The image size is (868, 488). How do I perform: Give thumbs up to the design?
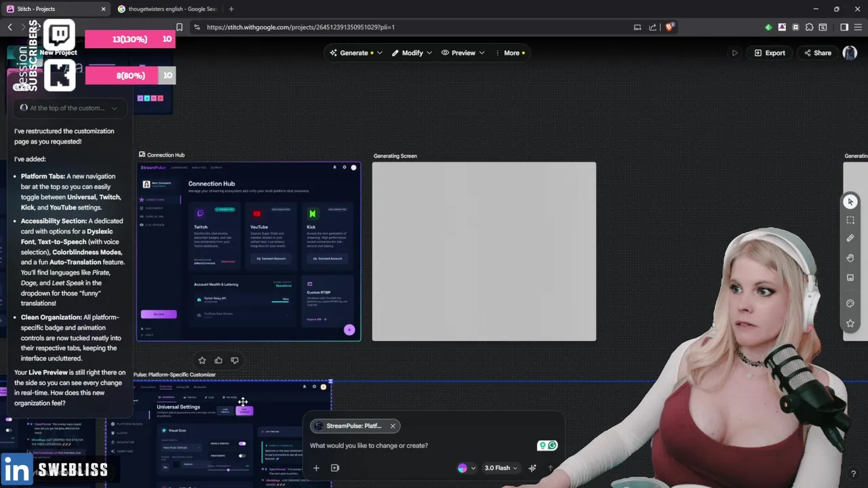[x=218, y=361]
